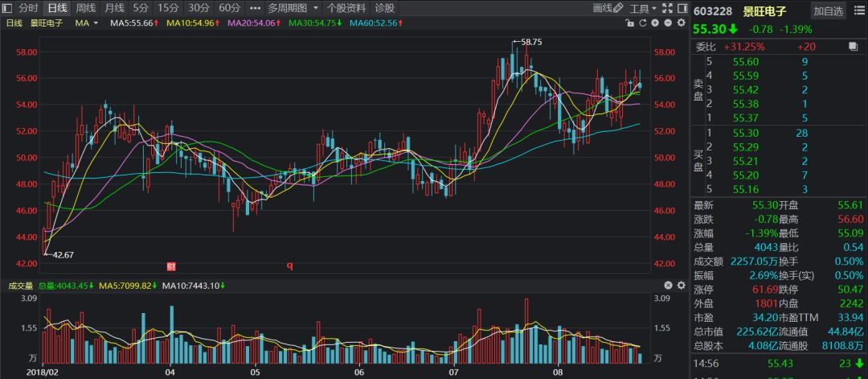Image resolution: width=868 pixels, height=379 pixels.
Task: Open the 个股资料 stock info page
Action: coord(346,8)
